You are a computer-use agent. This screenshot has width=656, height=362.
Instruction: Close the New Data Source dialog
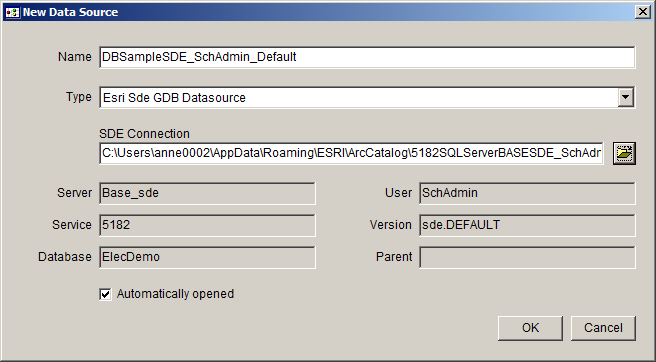click(x=643, y=12)
